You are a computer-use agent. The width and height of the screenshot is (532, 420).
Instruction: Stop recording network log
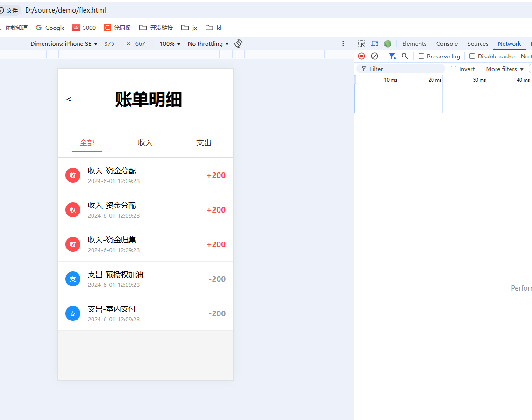(362, 57)
